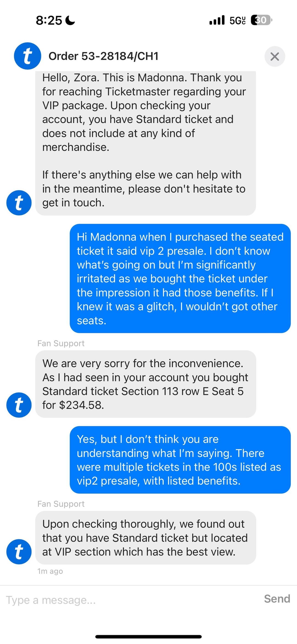
Task: Tap the 1m ago timestamp
Action: click(x=50, y=571)
